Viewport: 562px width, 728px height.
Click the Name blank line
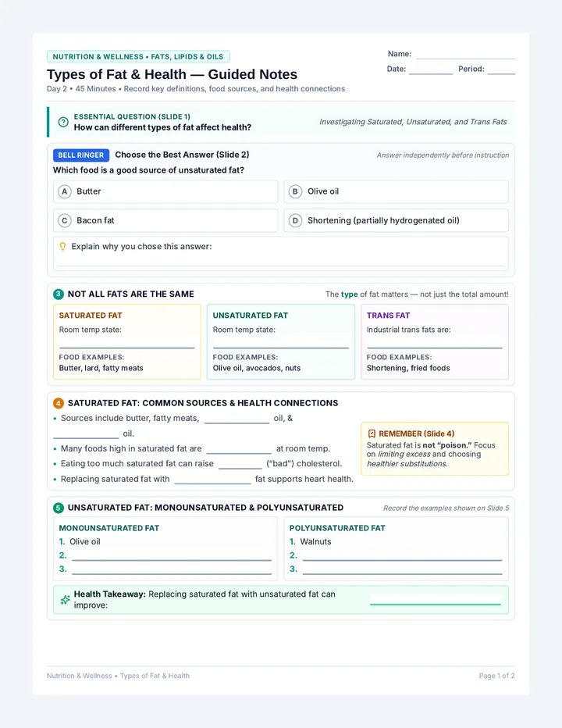click(465, 55)
